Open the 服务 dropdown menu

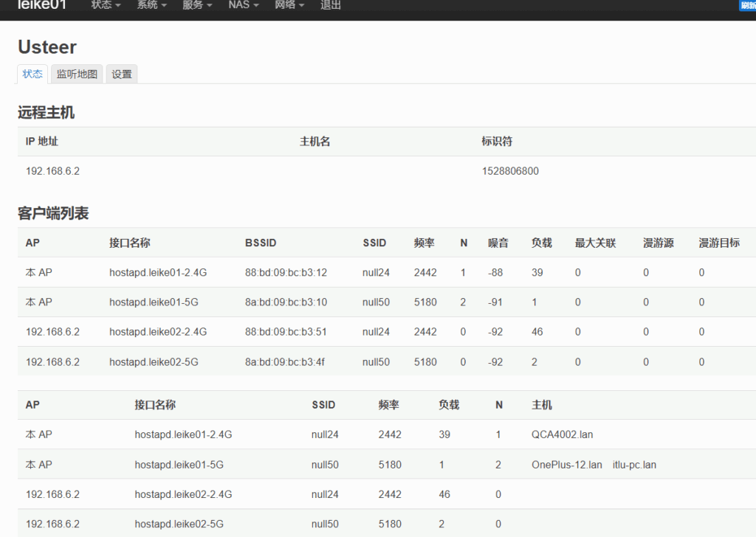tap(197, 5)
